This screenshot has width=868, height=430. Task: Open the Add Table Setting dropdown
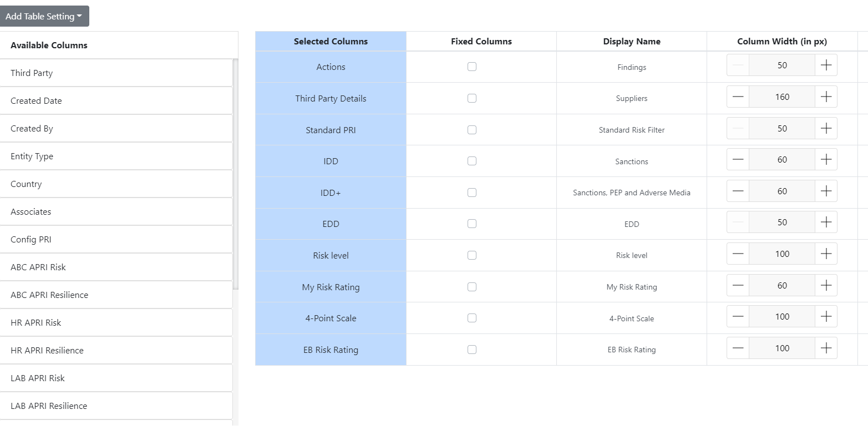tap(44, 16)
